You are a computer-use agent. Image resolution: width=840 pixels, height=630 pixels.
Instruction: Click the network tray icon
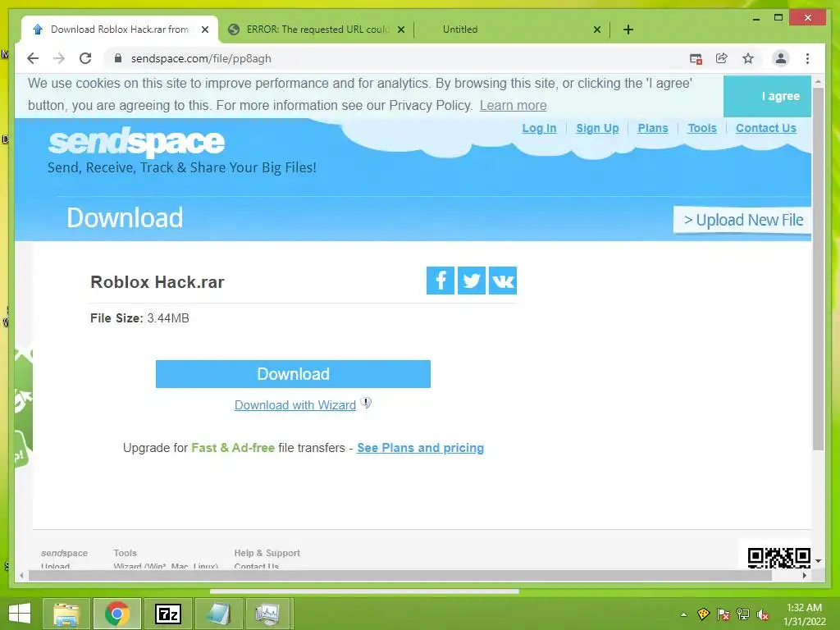[743, 614]
